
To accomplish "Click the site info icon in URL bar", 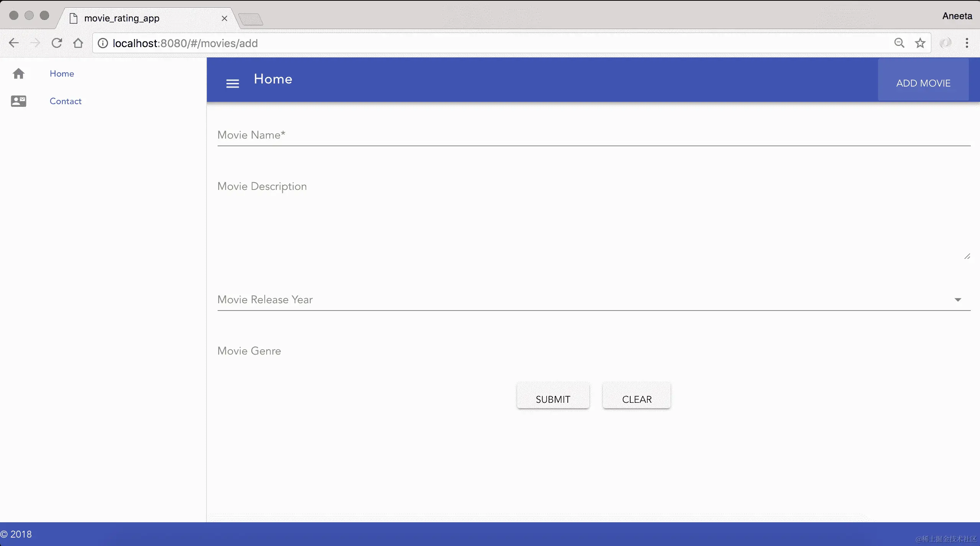I will pyautogui.click(x=103, y=43).
